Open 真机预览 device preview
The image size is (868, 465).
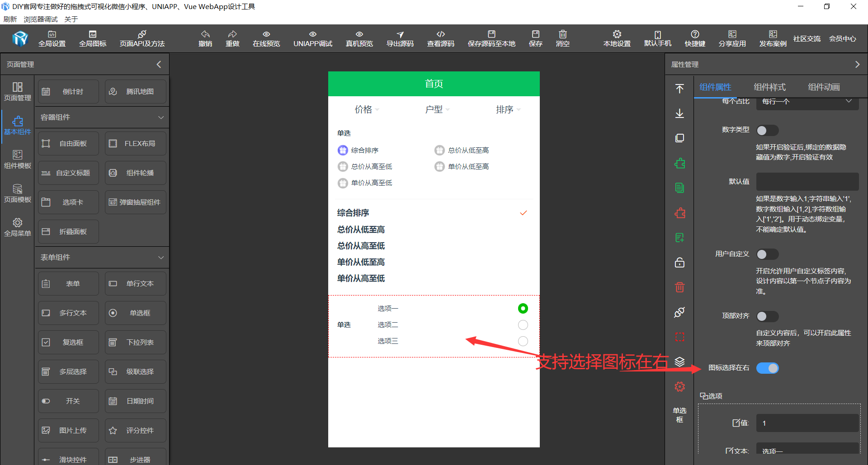359,39
